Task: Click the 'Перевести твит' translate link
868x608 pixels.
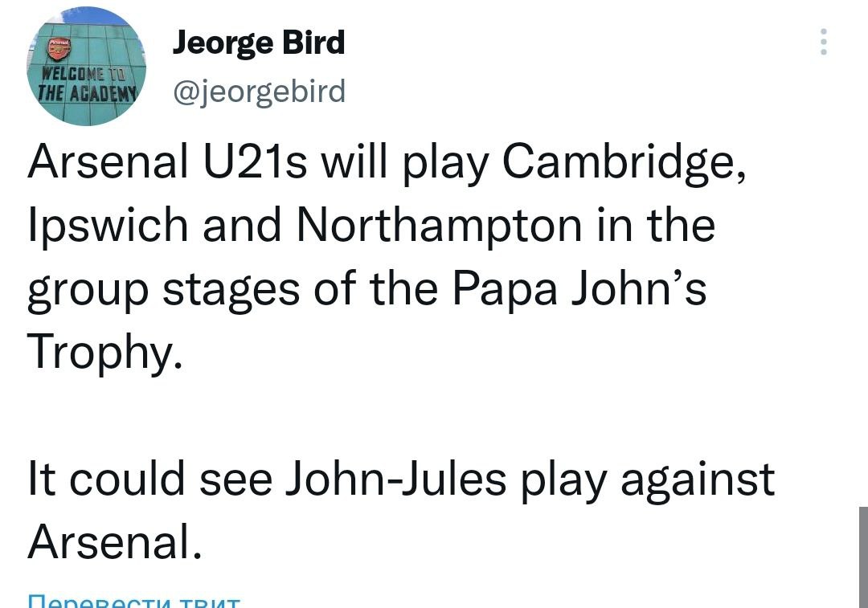Action: tap(133, 601)
